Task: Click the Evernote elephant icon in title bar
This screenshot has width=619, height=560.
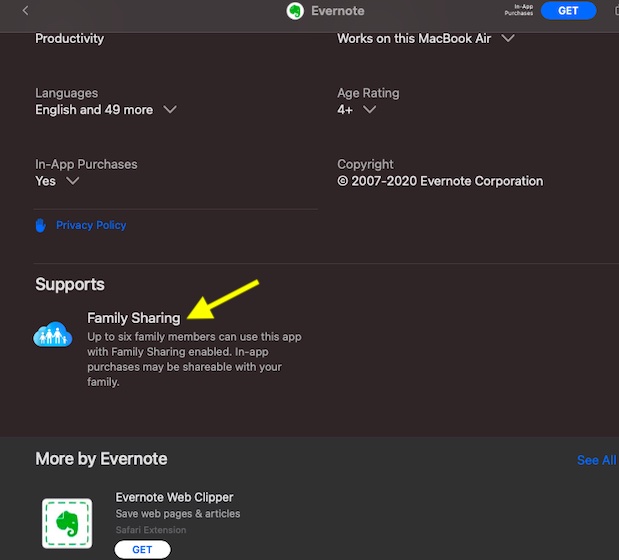Action: tap(295, 11)
